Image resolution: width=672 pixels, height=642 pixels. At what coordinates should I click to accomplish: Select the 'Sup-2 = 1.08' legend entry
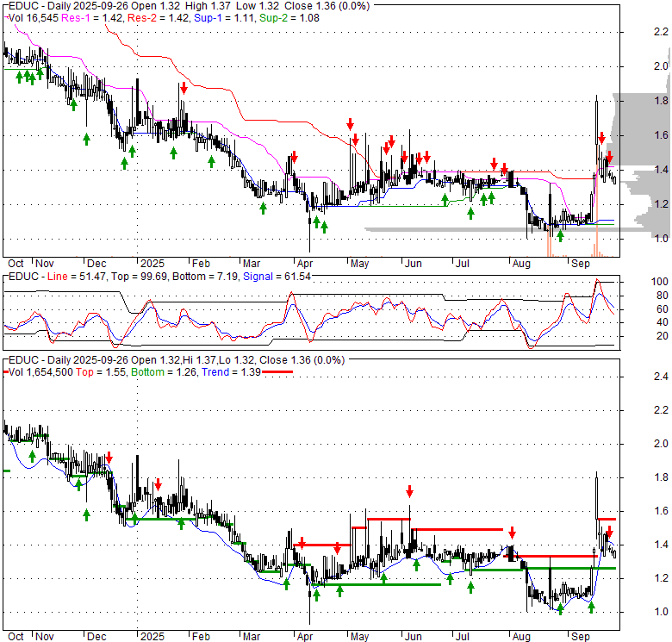coord(289,18)
